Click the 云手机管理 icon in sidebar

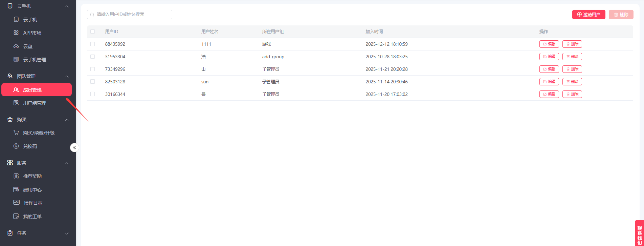click(16, 60)
